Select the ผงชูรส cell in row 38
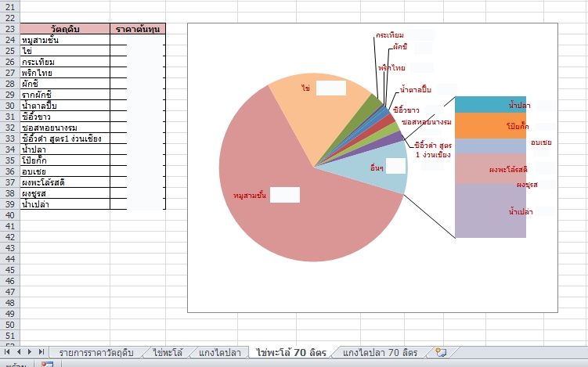 click(x=65, y=193)
